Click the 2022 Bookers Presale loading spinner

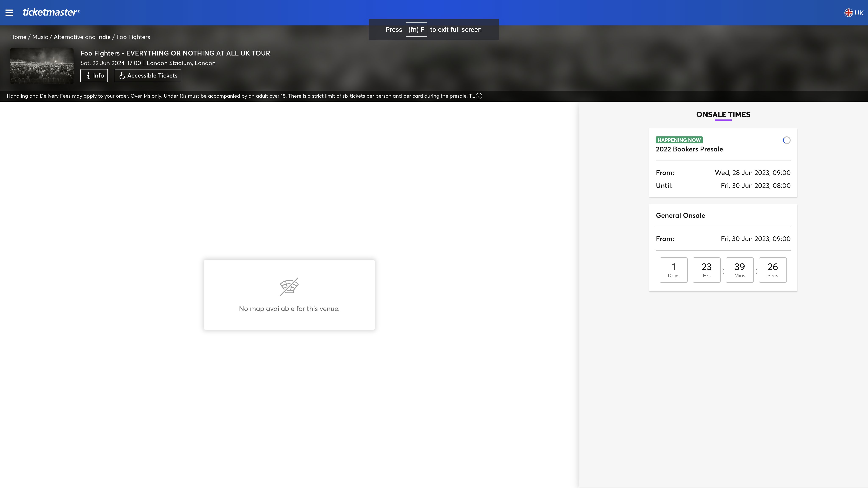[x=786, y=140]
